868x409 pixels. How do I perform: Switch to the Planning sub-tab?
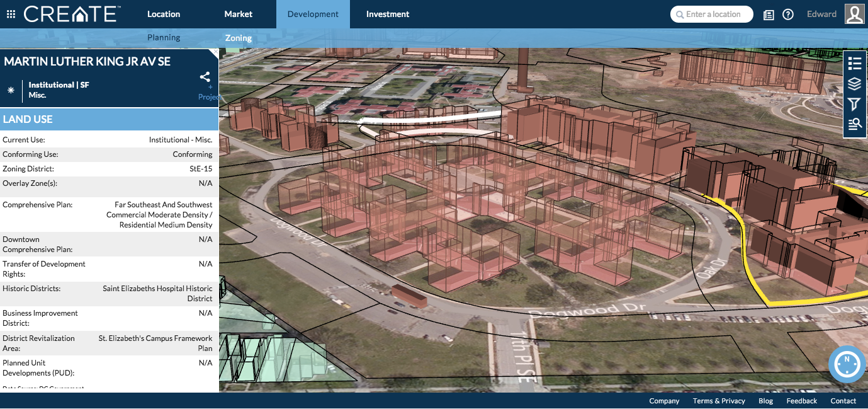tap(164, 38)
